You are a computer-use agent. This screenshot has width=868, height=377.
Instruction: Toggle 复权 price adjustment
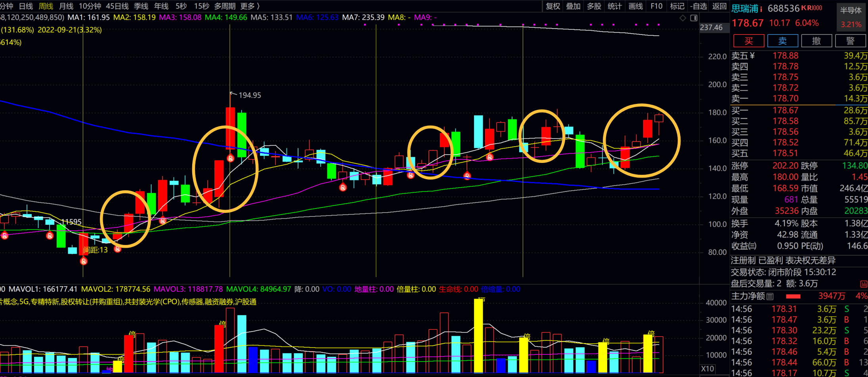tap(553, 6)
